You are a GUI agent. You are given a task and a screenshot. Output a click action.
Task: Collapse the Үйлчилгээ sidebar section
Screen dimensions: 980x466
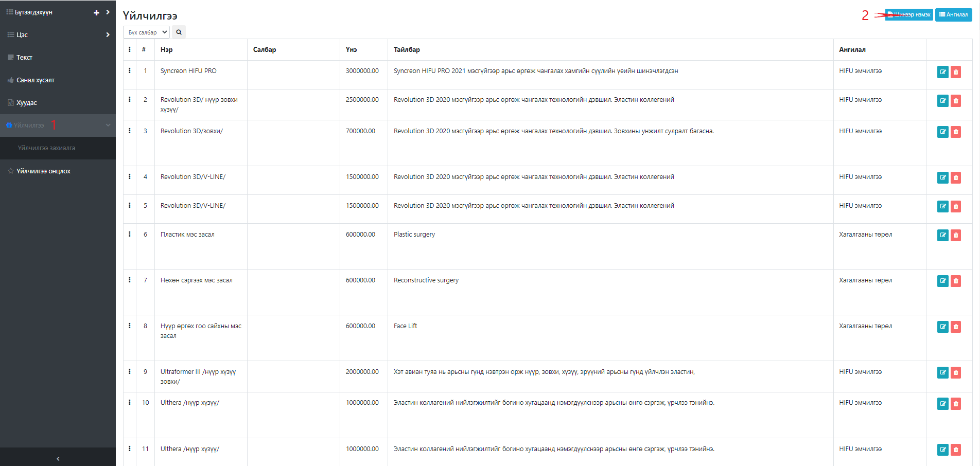(108, 126)
